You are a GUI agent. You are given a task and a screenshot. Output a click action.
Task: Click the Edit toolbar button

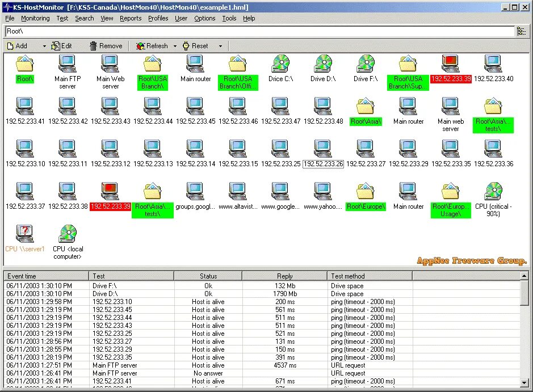tap(61, 46)
